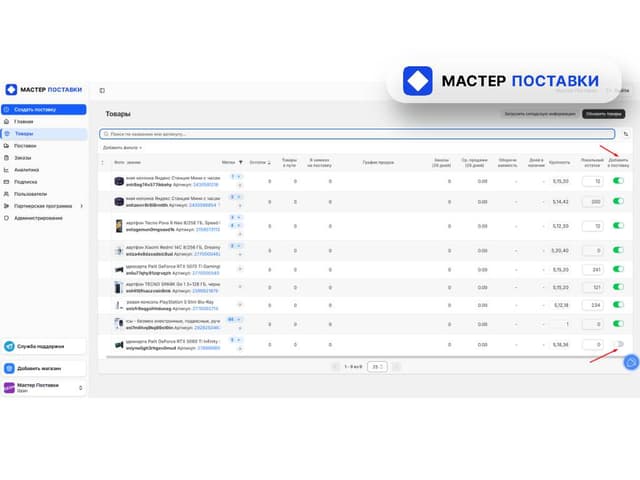Open the RTX 5070 Ti Gaming photo
Viewport: 640px width, 480px height.
119,269
